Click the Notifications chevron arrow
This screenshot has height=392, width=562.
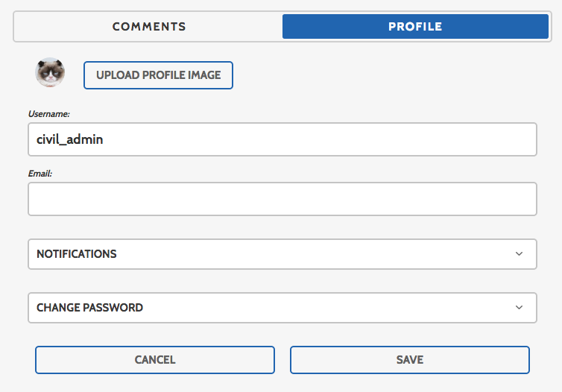coord(519,253)
